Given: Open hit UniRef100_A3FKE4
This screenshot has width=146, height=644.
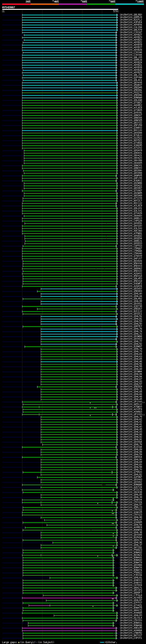Looking at the screenshot, I should point(131,22).
